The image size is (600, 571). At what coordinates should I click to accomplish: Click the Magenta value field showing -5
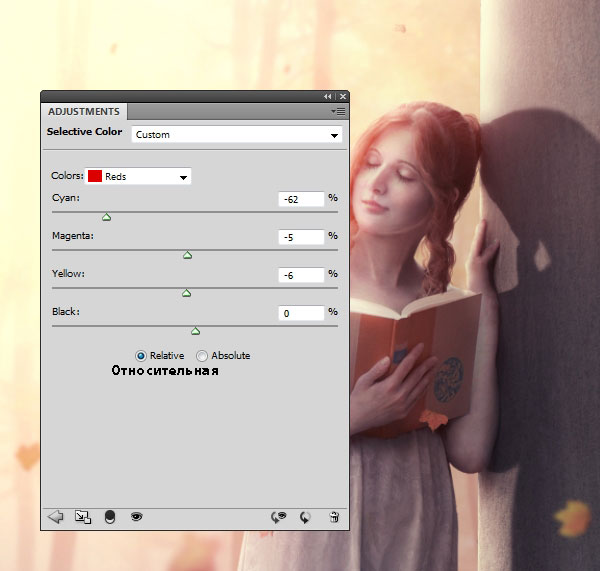301,237
